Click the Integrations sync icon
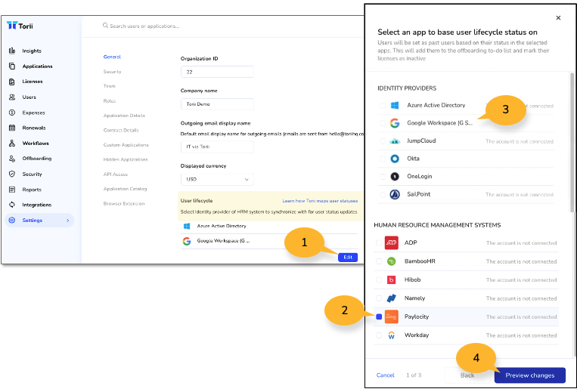This screenshot has height=392, width=577. pos(12,205)
